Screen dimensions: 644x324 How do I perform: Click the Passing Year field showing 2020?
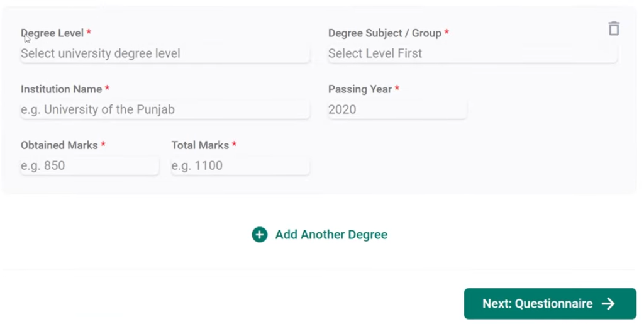click(x=397, y=109)
